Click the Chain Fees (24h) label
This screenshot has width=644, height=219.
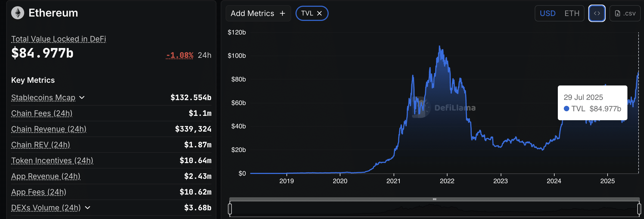pyautogui.click(x=42, y=113)
